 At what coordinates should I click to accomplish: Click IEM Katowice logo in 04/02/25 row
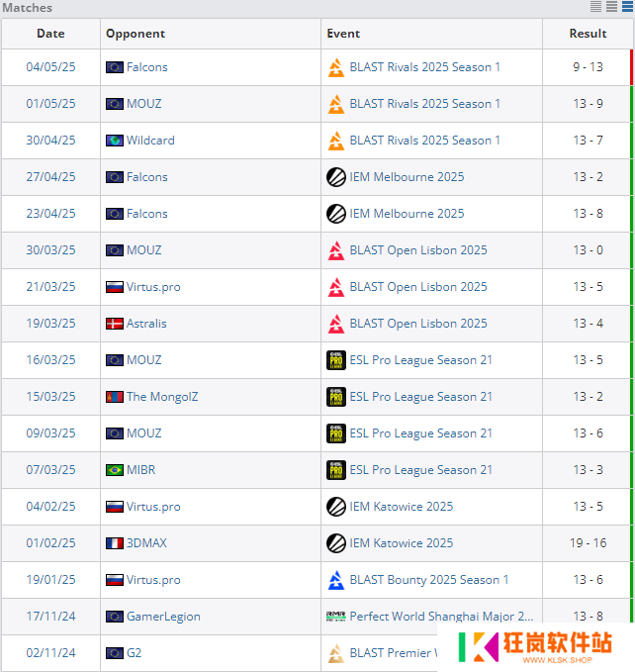[336, 507]
